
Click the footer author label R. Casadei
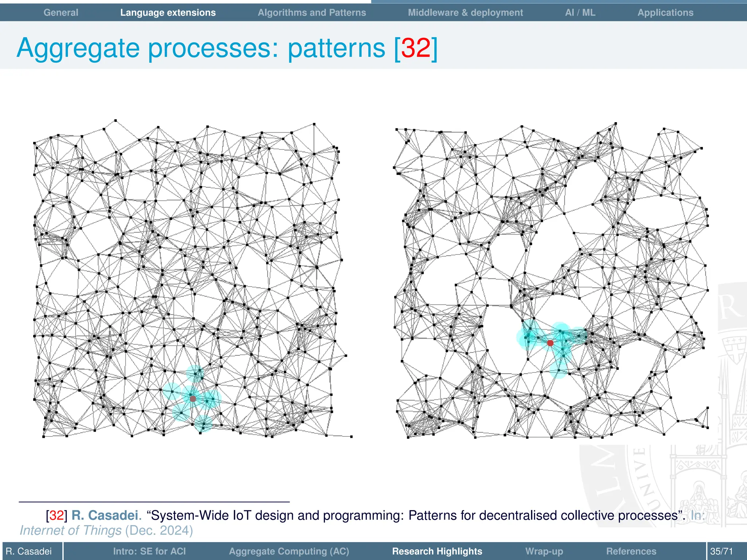click(29, 551)
